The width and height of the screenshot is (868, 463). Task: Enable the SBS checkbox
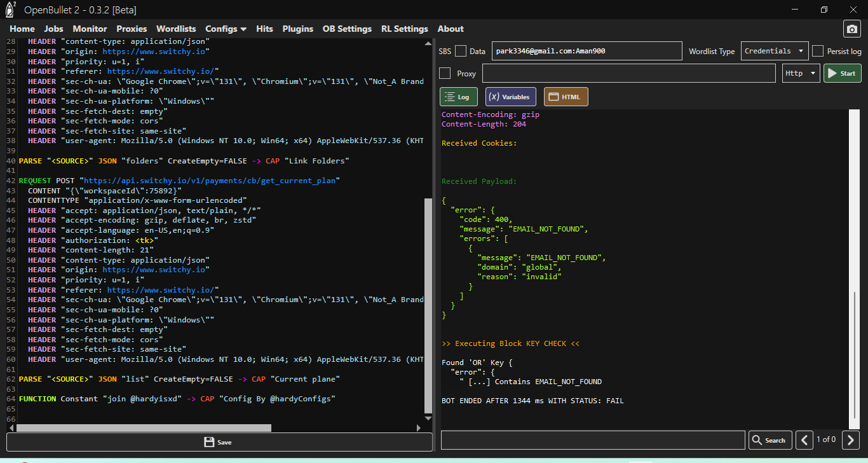461,52
